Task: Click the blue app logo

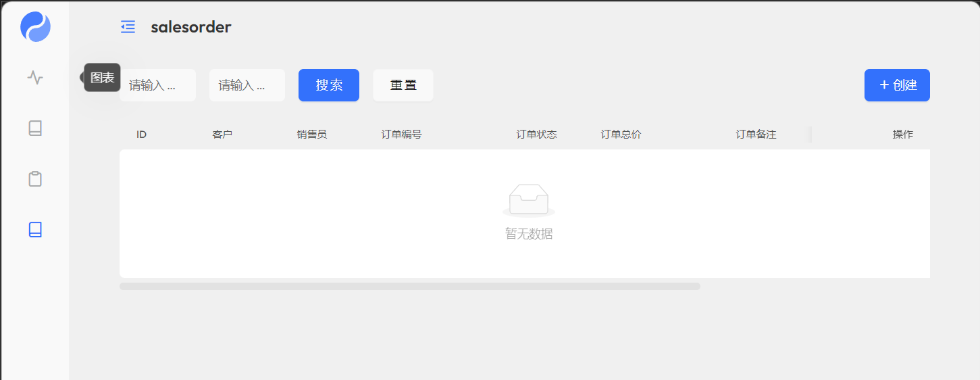Action: pos(35,27)
